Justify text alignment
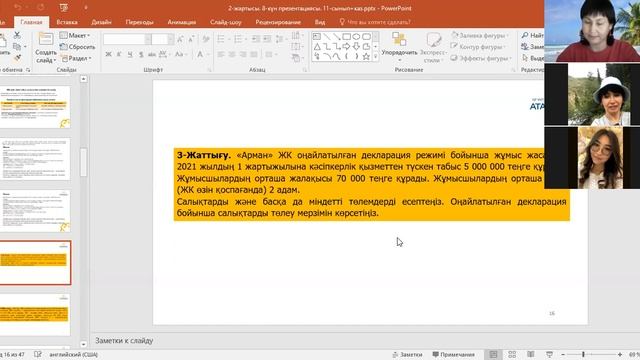 [x=254, y=54]
